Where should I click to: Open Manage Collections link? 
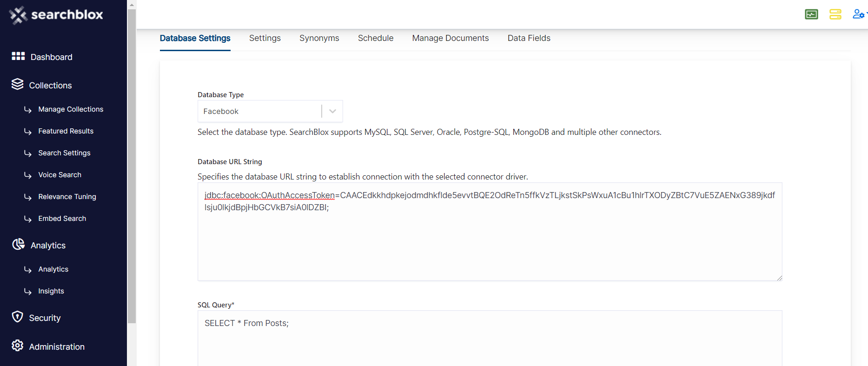(71, 109)
